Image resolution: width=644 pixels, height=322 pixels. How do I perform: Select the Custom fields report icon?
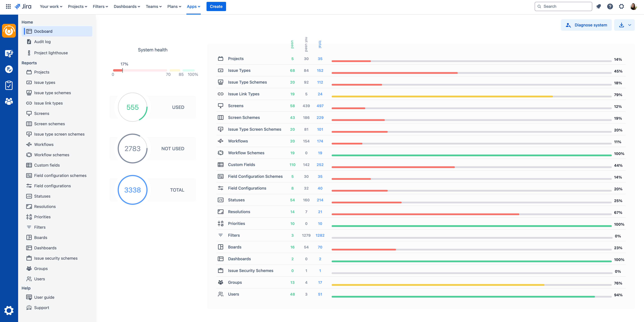click(29, 165)
